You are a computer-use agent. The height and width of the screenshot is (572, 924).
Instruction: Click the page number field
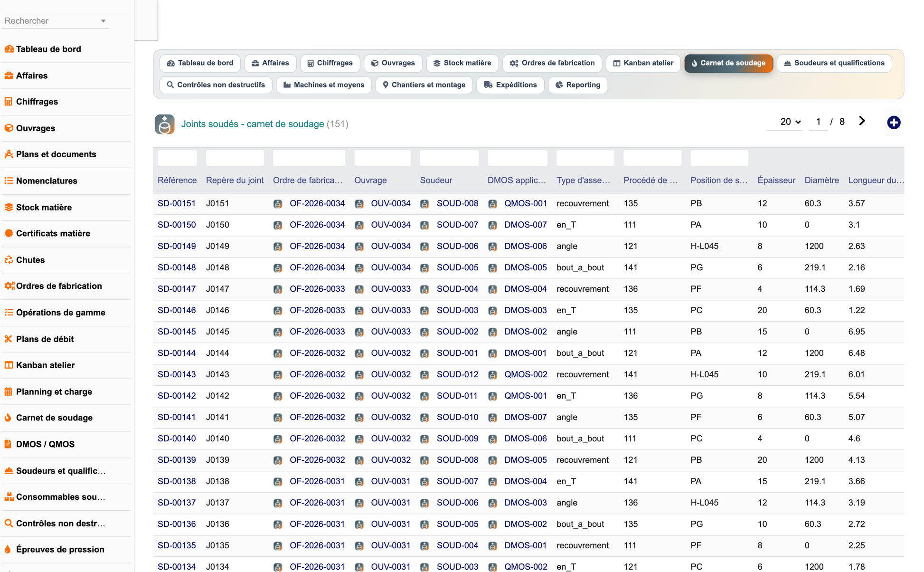pyautogui.click(x=818, y=122)
